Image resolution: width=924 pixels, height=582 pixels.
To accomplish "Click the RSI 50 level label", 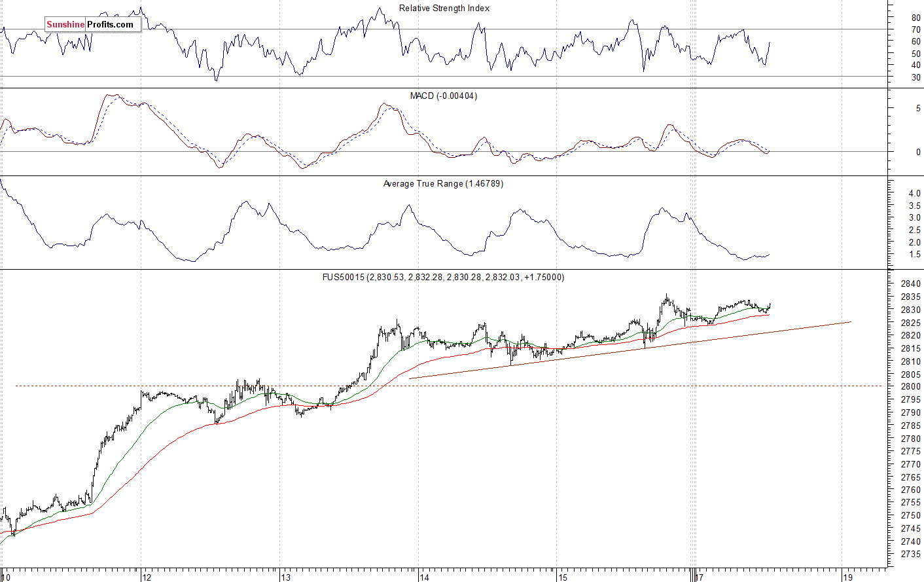I will 915,54.
